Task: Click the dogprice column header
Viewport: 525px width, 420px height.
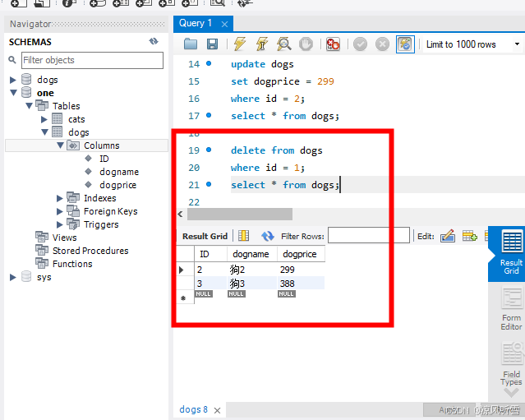Action: point(301,254)
